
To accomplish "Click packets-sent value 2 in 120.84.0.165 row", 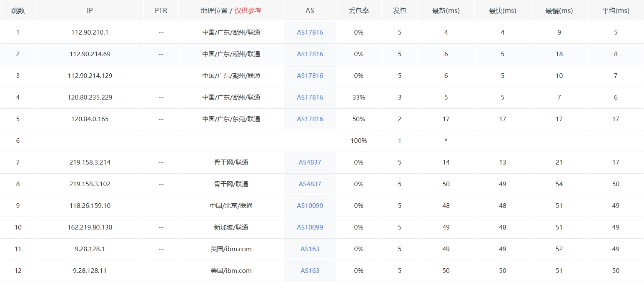I will pos(399,119).
